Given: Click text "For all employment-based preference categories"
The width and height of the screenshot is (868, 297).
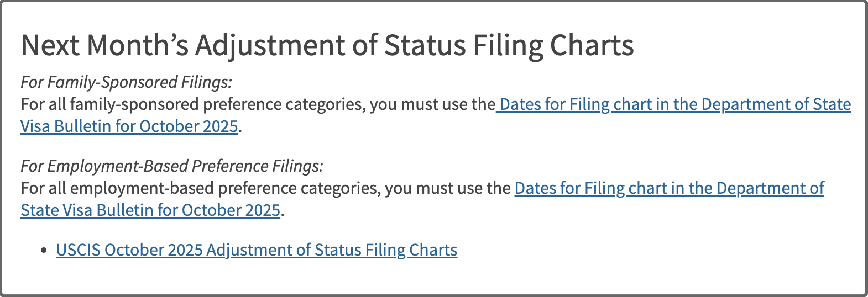Looking at the screenshot, I should click(201, 188).
